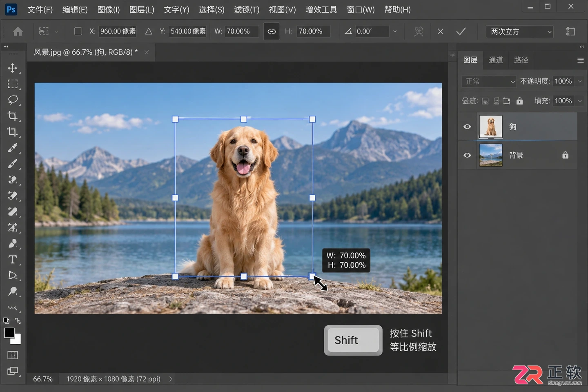Select the Eyedropper tool
588x392 pixels.
coord(13,148)
